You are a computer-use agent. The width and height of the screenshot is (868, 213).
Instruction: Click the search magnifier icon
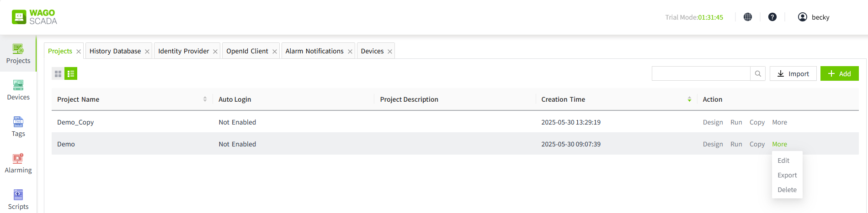tap(758, 73)
